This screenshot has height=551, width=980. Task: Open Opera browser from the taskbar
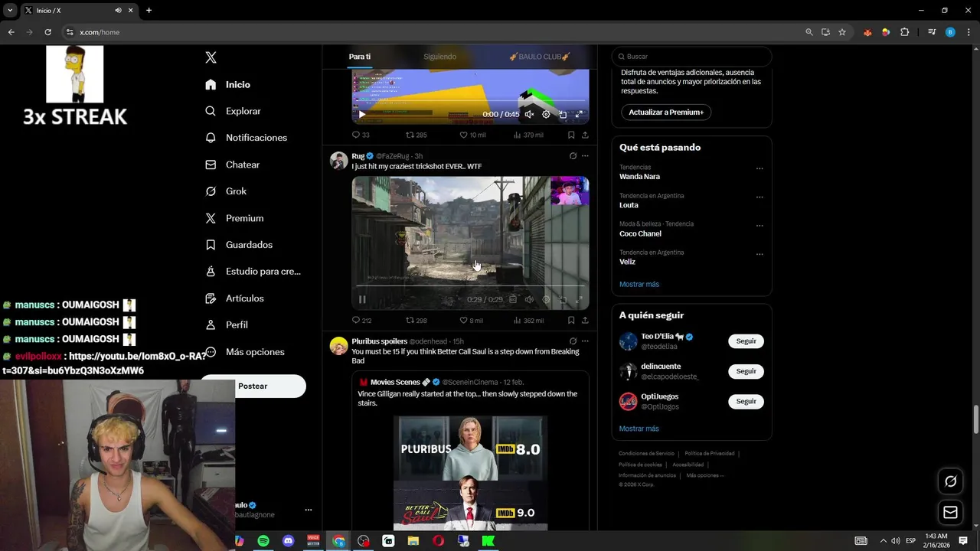438,541
